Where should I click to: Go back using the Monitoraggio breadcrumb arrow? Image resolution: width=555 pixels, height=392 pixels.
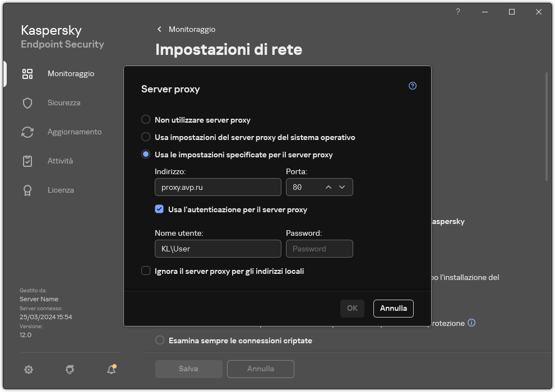(159, 29)
